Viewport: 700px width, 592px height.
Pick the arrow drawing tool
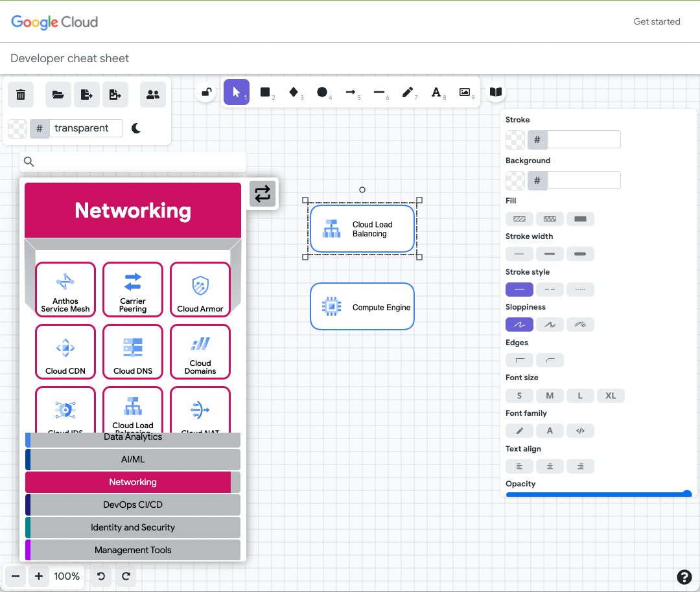coord(351,93)
